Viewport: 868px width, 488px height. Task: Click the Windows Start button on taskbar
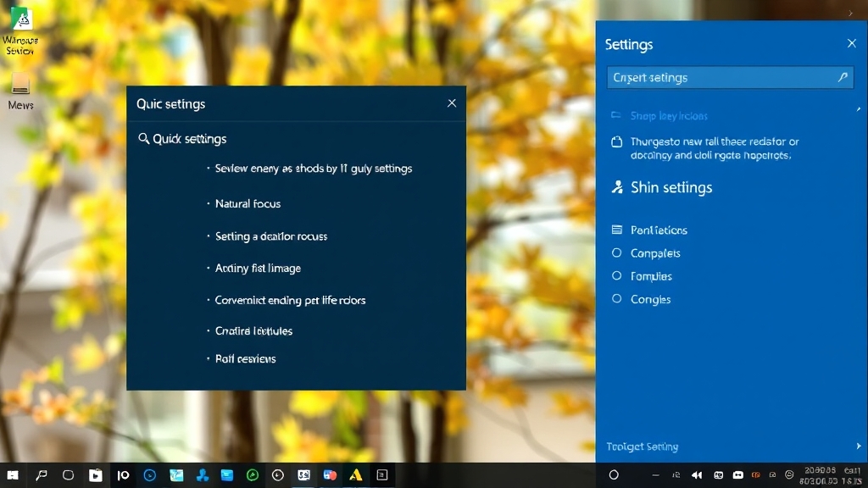tap(13, 475)
